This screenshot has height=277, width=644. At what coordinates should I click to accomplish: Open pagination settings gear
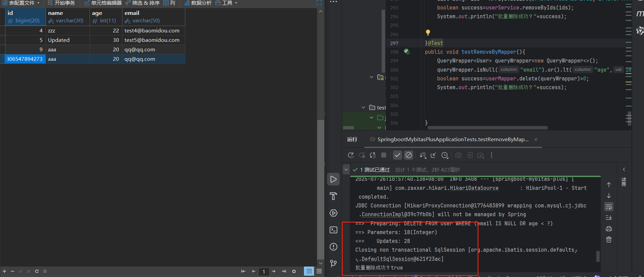(x=294, y=271)
